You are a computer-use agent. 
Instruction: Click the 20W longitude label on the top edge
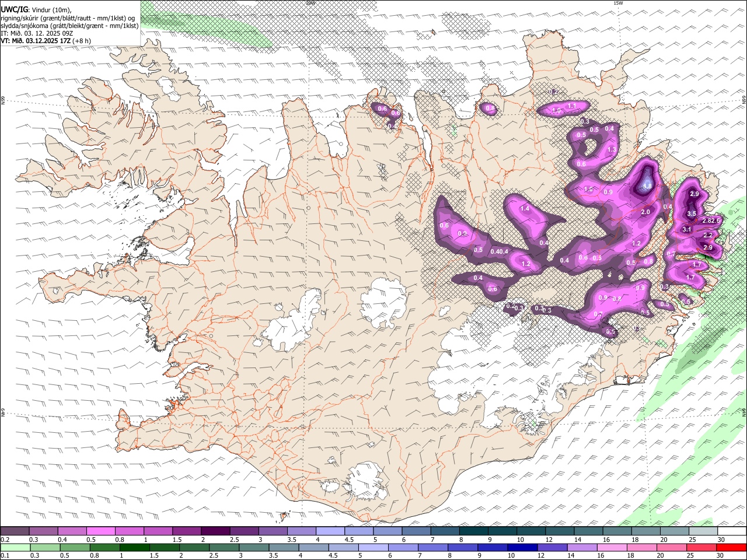coord(310,3)
